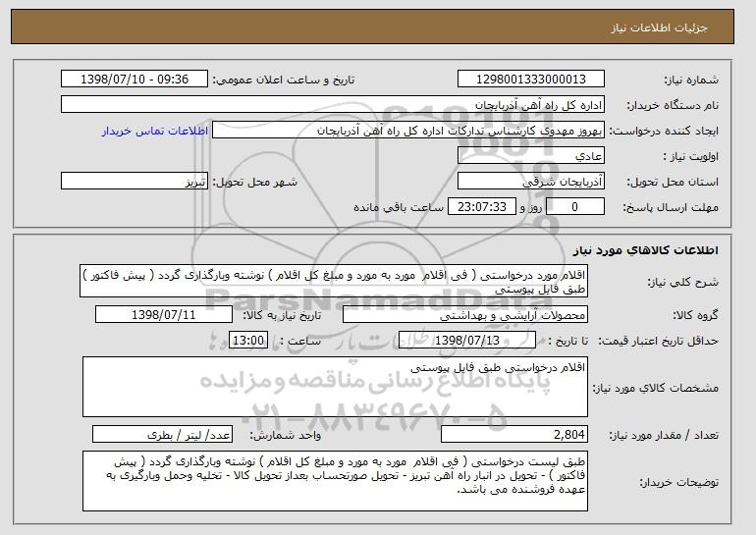Select the گروه کالا field
The image size is (756, 535).
click(464, 315)
